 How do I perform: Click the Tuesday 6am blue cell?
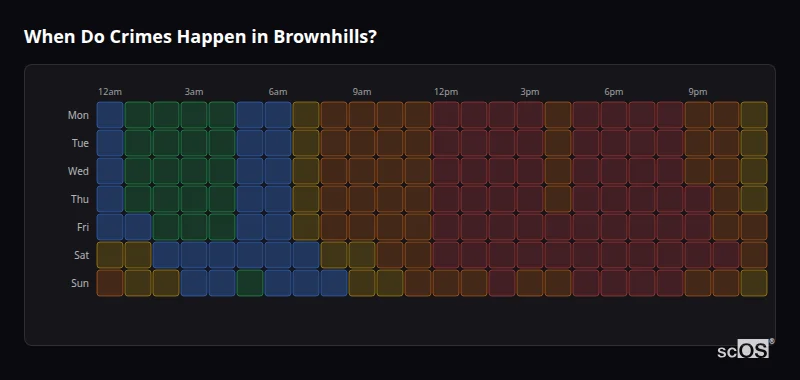coord(278,143)
